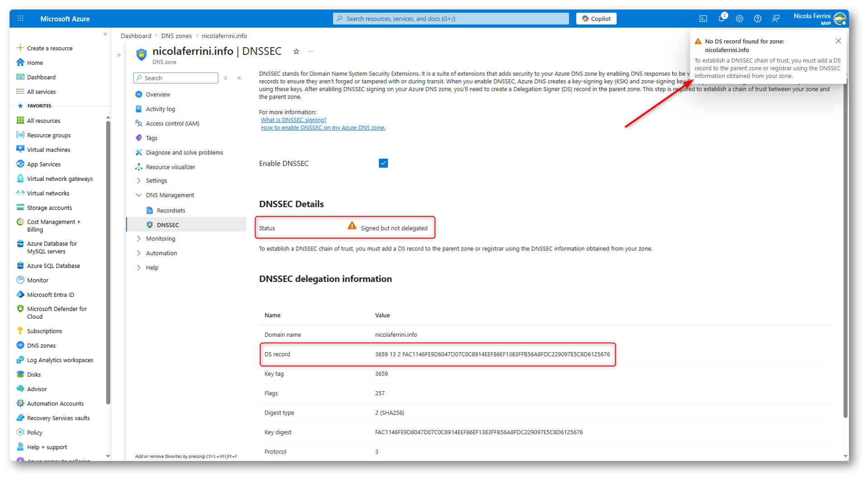Open the Azure portal waffle menu
868x480 pixels.
pos(20,19)
